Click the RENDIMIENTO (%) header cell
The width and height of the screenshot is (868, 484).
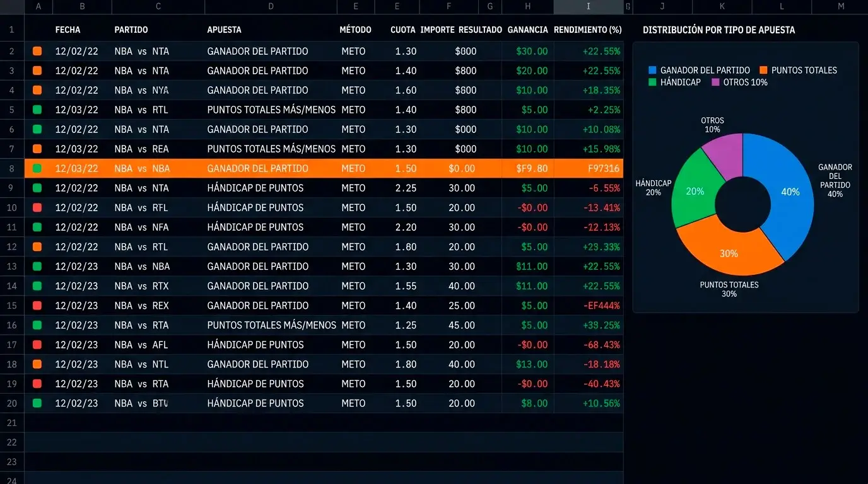587,30
